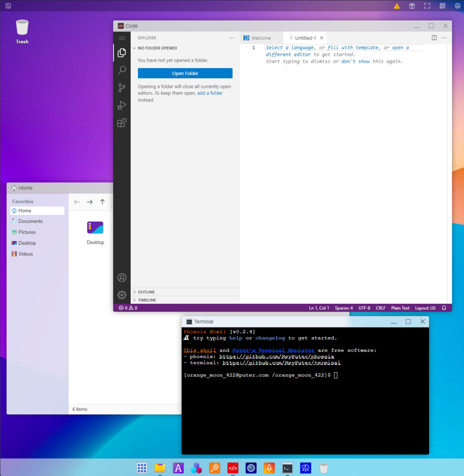The image size is (464, 476).
Task: Open the Extensions view in Code
Action: 122,123
